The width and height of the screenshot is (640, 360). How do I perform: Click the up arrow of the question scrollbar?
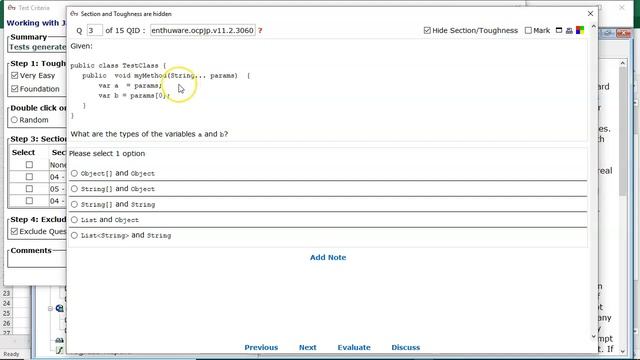pos(594,26)
